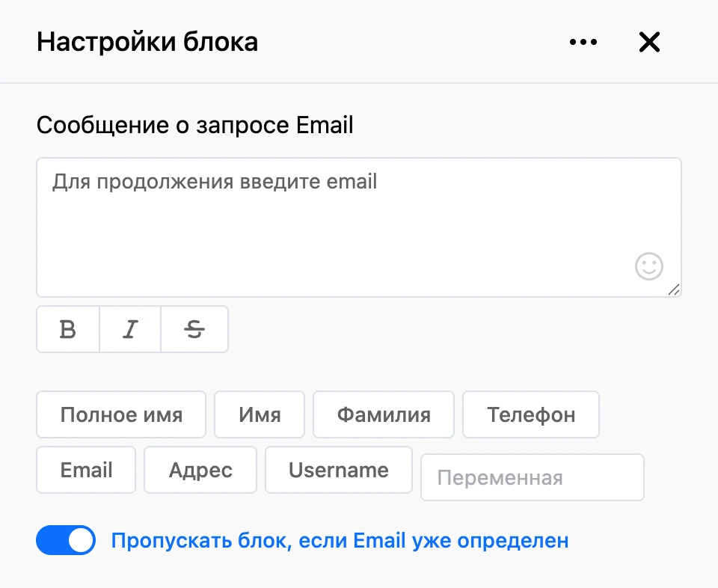Apply italic formatting
The image size is (718, 588).
[130, 329]
